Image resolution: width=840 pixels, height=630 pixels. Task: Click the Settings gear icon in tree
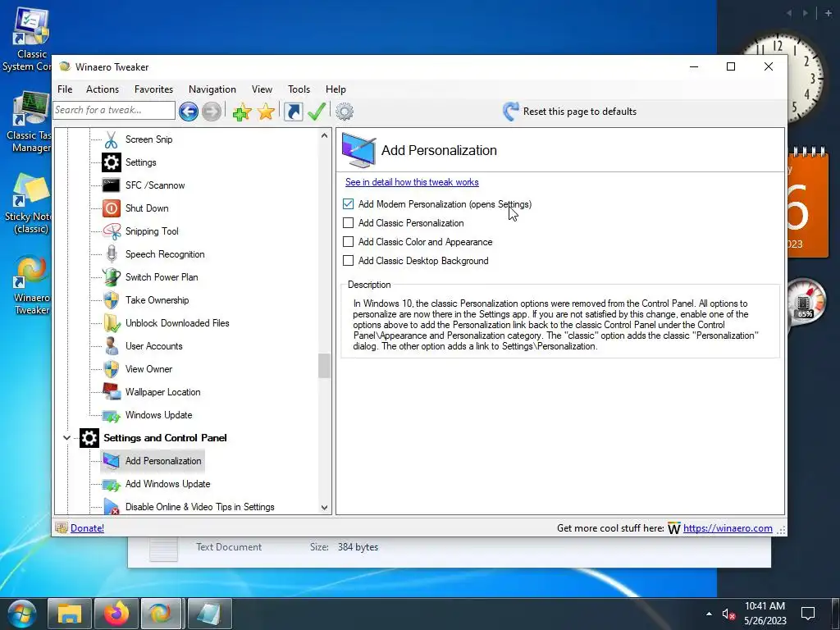tap(112, 162)
